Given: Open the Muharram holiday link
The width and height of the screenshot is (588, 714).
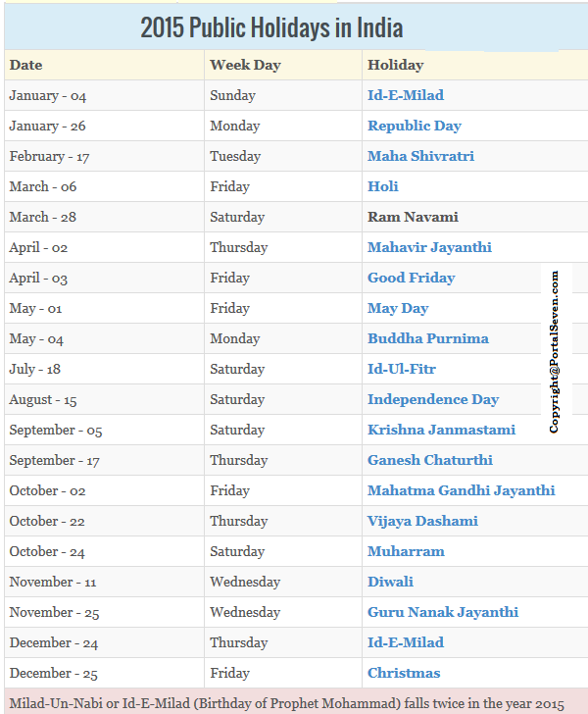Looking at the screenshot, I should pyautogui.click(x=406, y=551).
